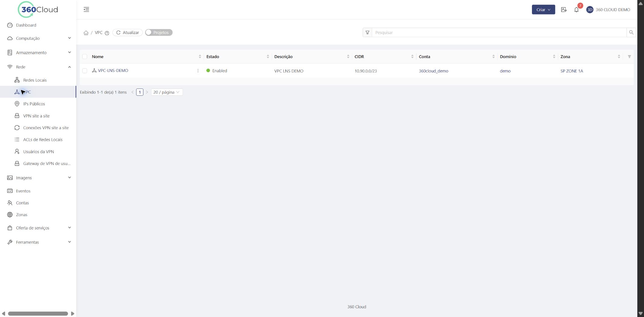Open the 360cloud_demo account link
The width and height of the screenshot is (644, 317).
(433, 71)
